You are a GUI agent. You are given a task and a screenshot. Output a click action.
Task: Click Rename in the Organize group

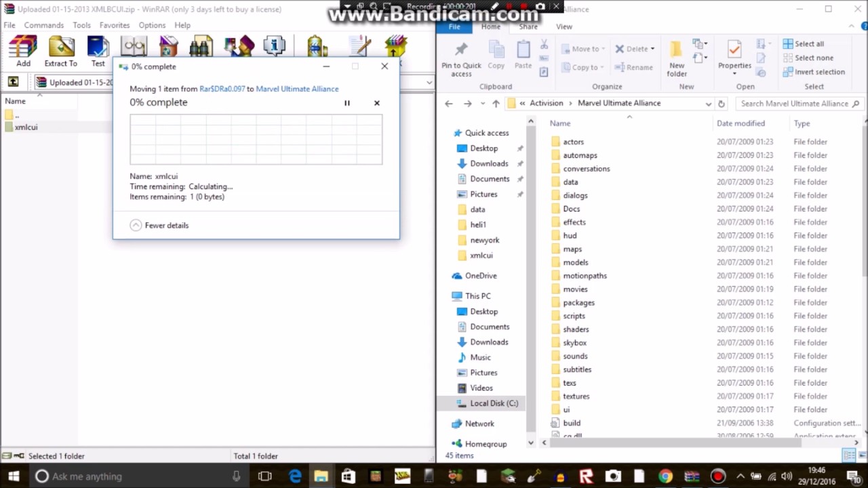(x=633, y=67)
